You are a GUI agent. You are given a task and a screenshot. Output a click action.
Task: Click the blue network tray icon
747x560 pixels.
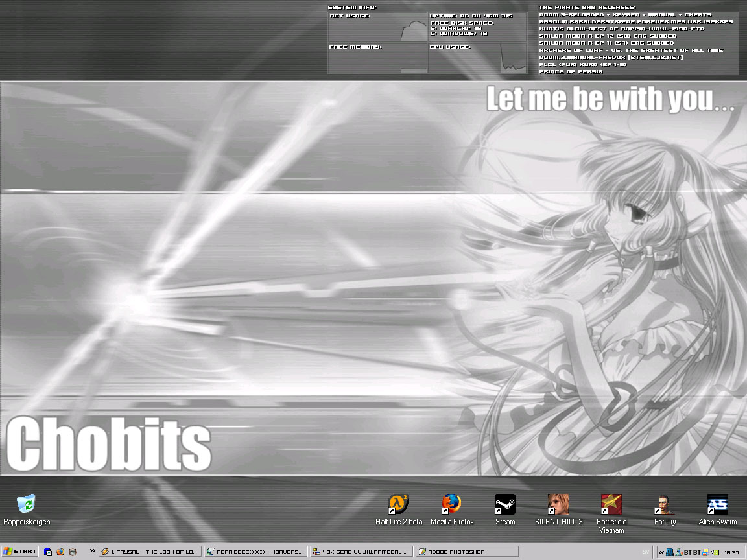click(670, 552)
